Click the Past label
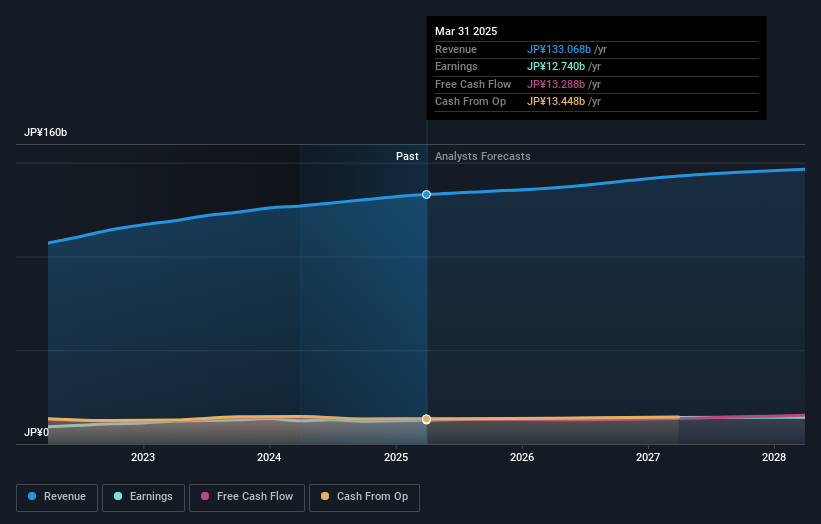821x524 pixels. [x=407, y=157]
